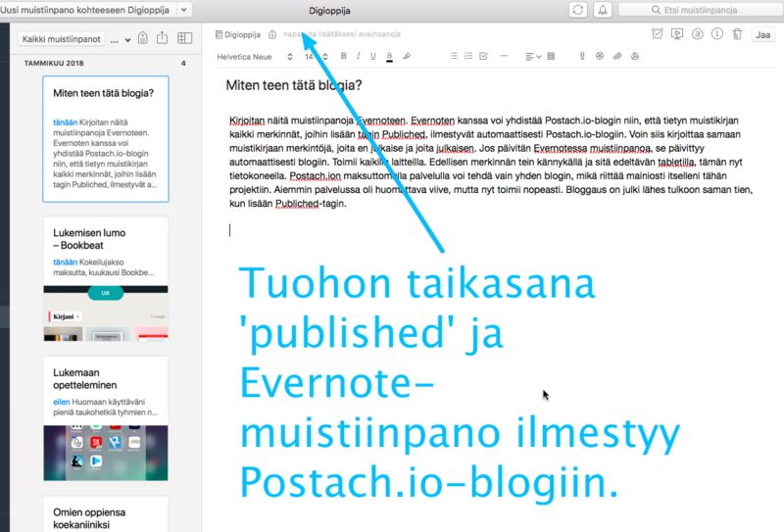Image resolution: width=784 pixels, height=532 pixels.
Task: Click the Digioppija notebook label in the note
Action: pyautogui.click(x=238, y=34)
